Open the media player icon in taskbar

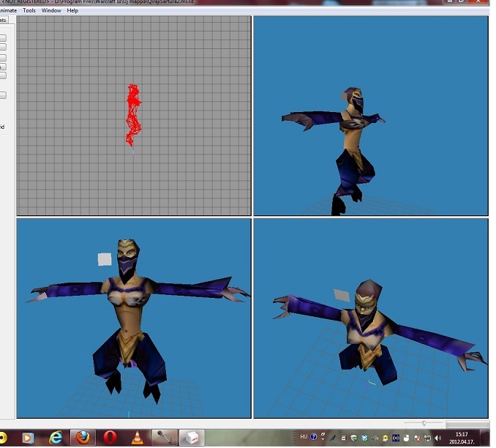click(x=28, y=438)
